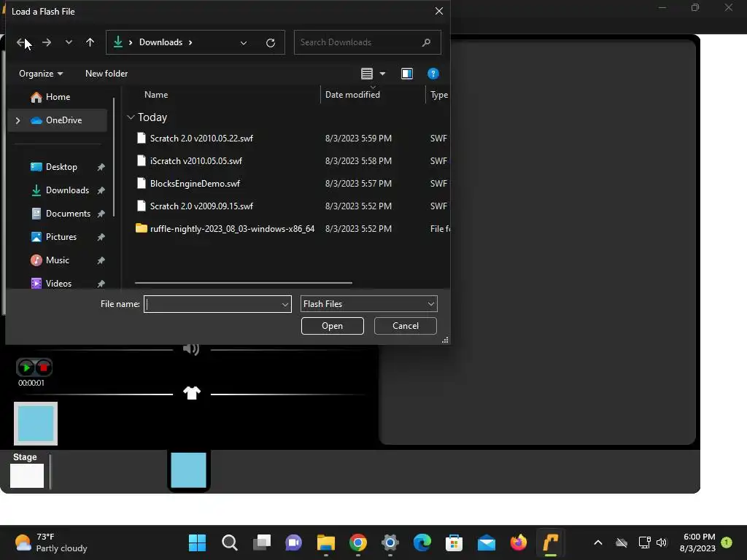Click pin icon next to Music
This screenshot has height=560, width=747.
pyautogui.click(x=101, y=260)
